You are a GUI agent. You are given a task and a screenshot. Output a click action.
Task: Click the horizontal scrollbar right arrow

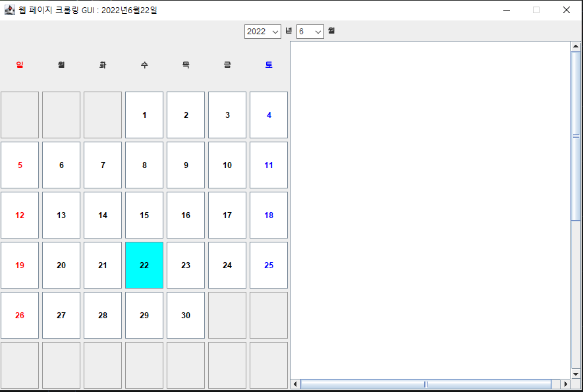pyautogui.click(x=565, y=384)
